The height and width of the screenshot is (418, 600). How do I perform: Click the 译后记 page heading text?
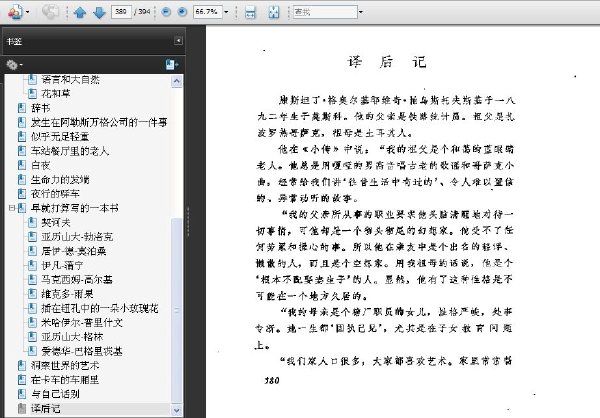click(387, 62)
